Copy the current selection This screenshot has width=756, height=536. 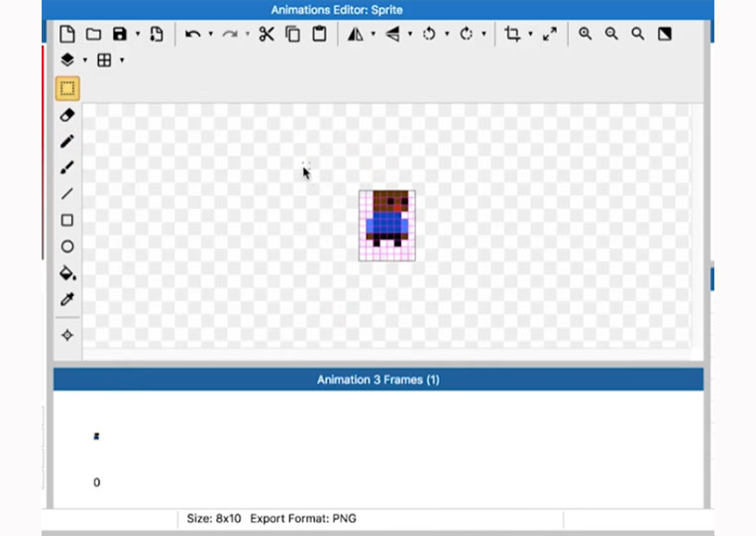[x=292, y=35]
